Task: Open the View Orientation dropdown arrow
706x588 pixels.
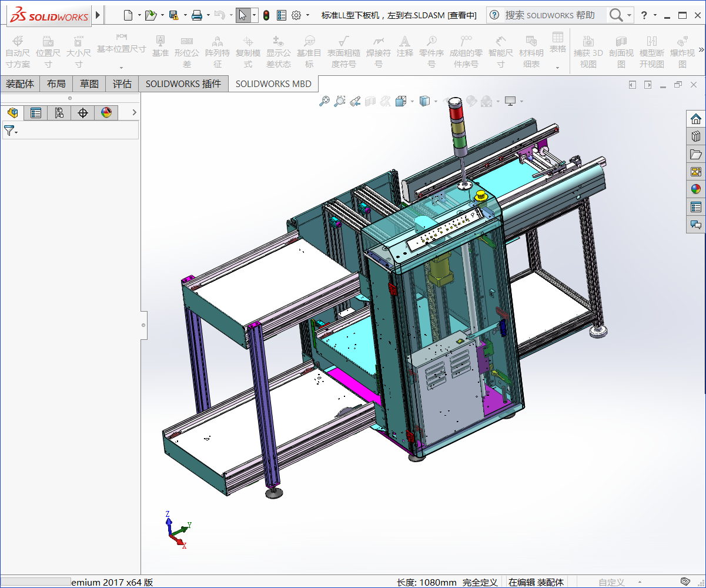Action: tap(412, 101)
